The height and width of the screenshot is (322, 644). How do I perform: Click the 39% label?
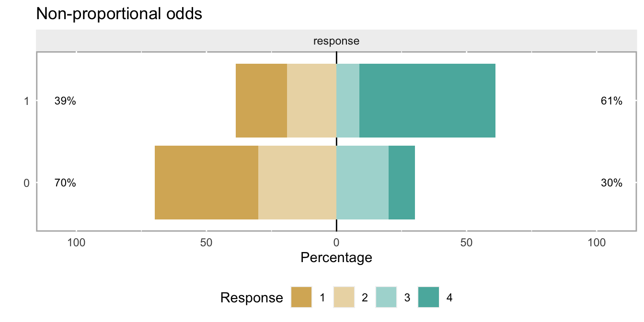click(x=65, y=101)
